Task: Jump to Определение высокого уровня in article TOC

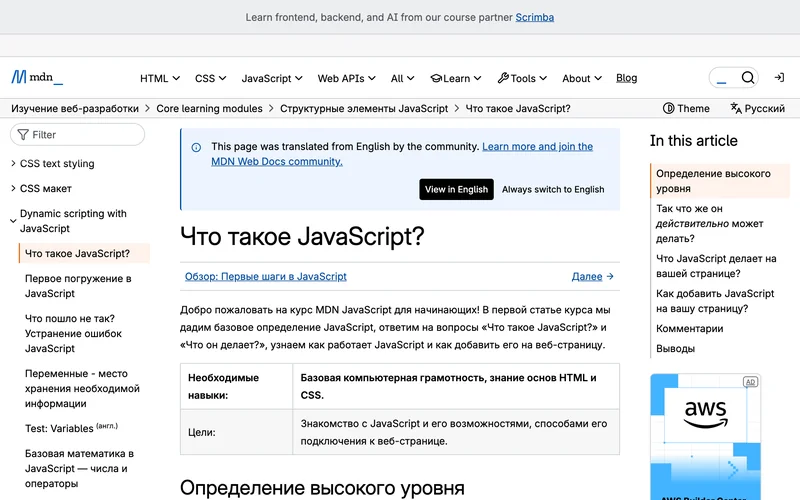Action: (720, 181)
